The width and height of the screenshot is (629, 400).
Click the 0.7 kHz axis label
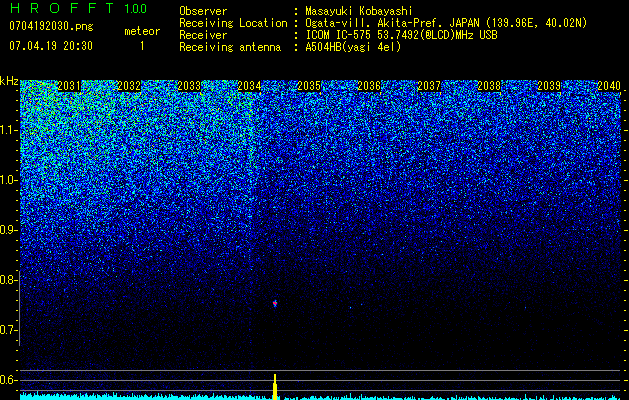pos(9,330)
